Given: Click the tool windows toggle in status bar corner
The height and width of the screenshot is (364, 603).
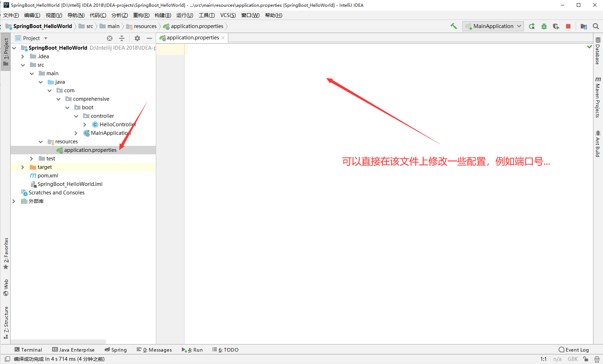Looking at the screenshot, I should click(7, 359).
